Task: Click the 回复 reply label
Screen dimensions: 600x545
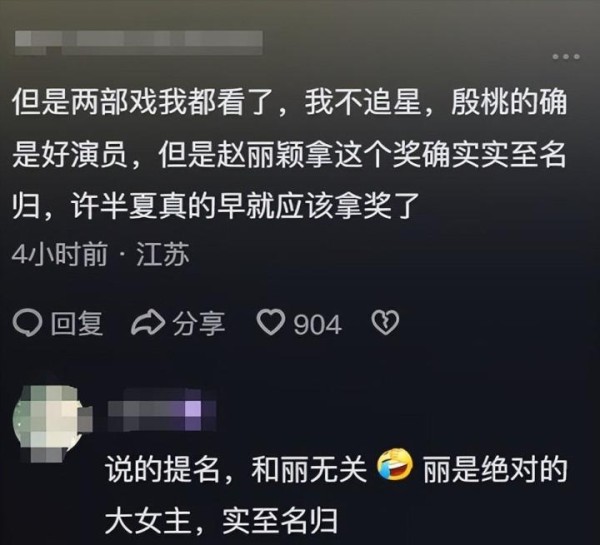Action: click(x=77, y=323)
